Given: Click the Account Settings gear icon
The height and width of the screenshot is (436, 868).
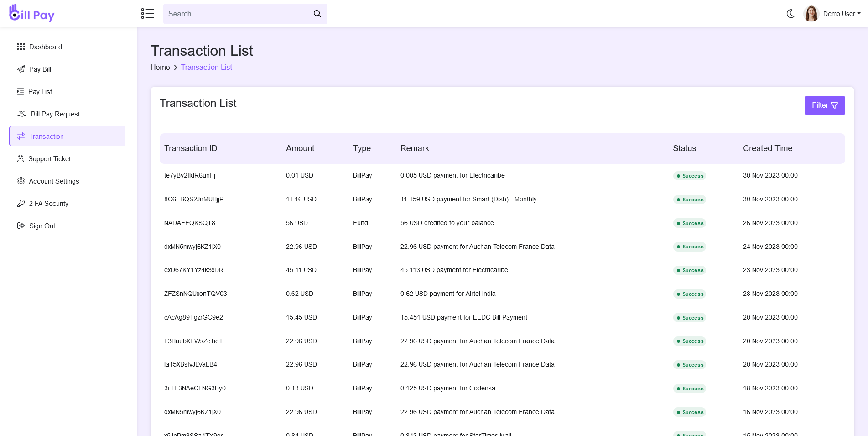Looking at the screenshot, I should (21, 181).
